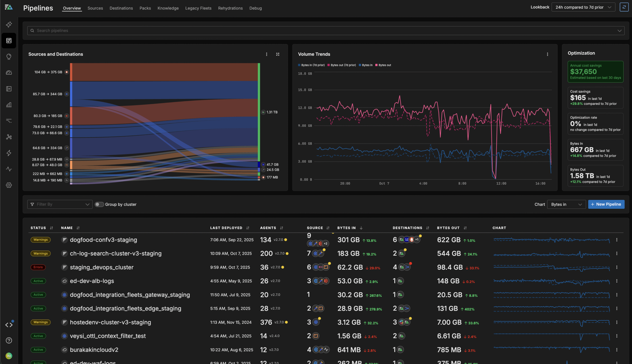Open the Filter By dropdown
Image resolution: width=632 pixels, height=364 pixels.
click(x=60, y=204)
